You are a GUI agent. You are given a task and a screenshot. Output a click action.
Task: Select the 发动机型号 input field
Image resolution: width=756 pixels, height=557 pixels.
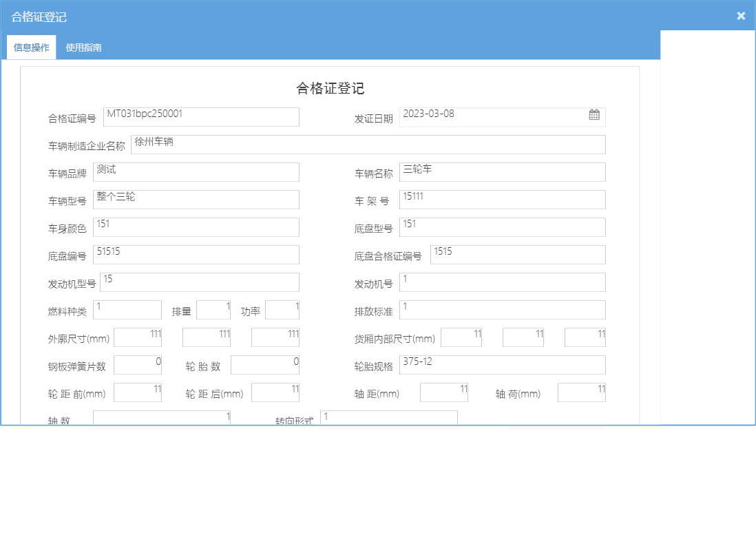click(200, 282)
